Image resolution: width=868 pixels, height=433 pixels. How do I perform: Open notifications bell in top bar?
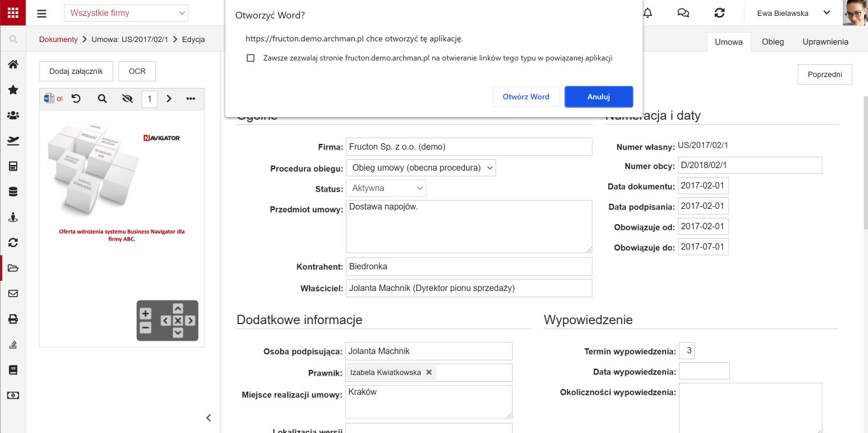(x=648, y=13)
